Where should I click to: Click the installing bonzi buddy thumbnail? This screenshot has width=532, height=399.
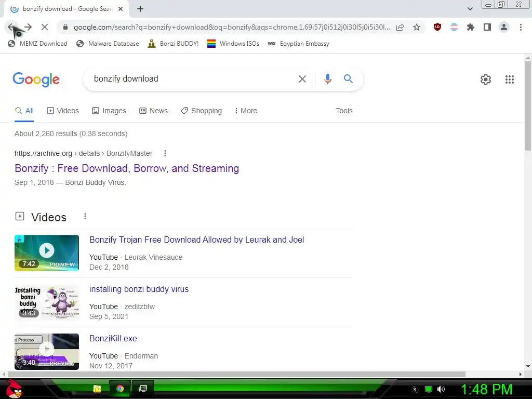47,302
